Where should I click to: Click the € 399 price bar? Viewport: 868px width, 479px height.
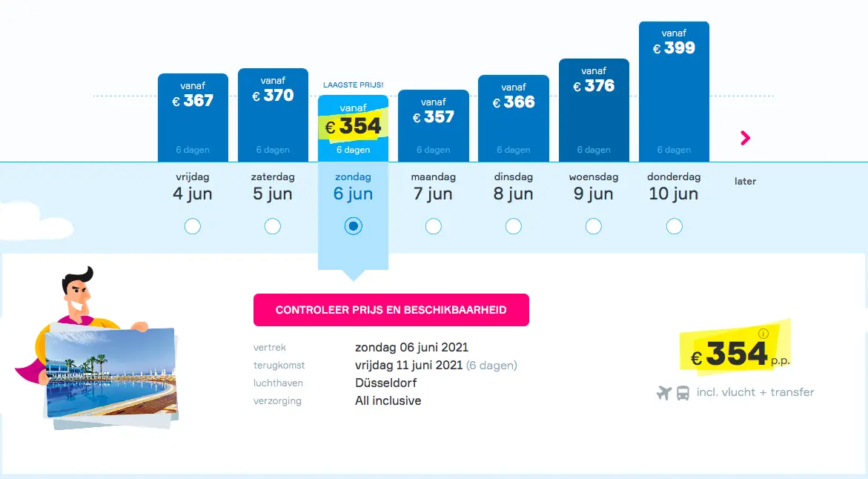tap(675, 91)
